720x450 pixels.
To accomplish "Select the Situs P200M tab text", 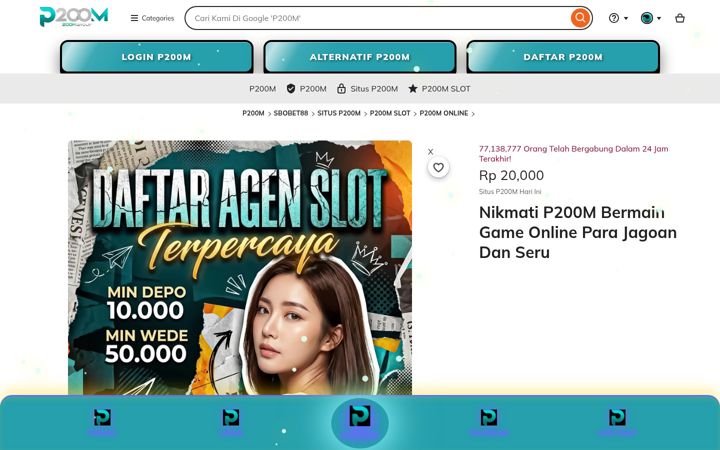I will tap(374, 89).
